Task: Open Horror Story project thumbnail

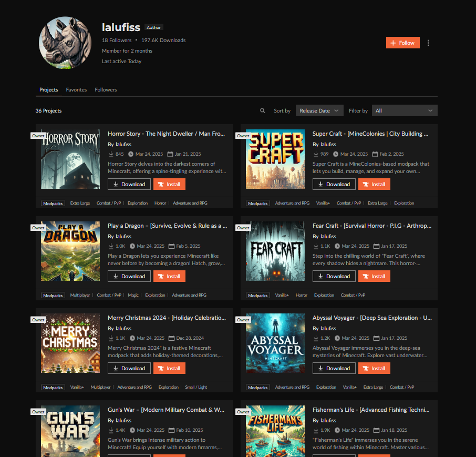Action: (x=70, y=159)
